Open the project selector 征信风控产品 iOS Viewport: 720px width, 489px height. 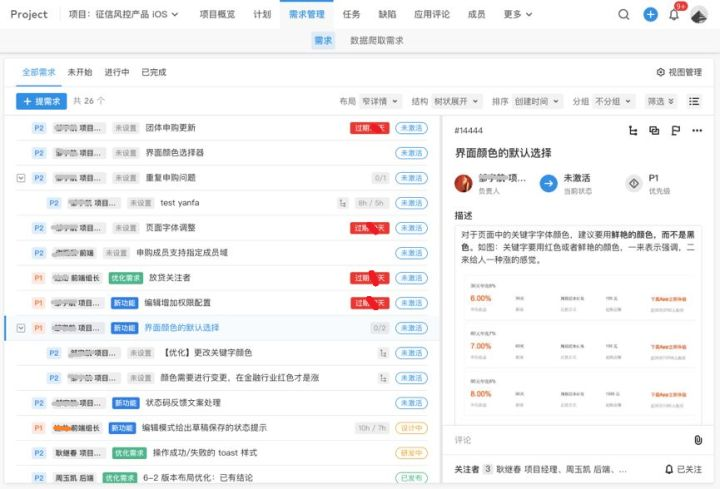tap(123, 14)
